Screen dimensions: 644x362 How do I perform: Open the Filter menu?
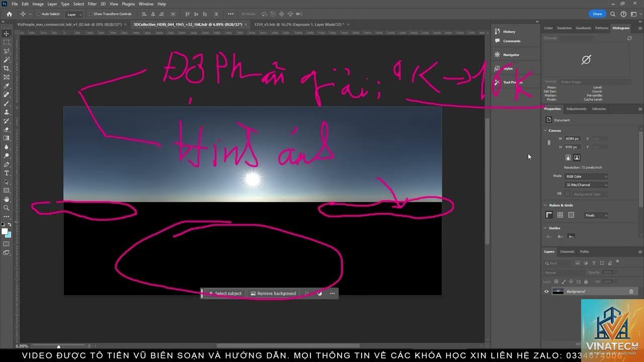pyautogui.click(x=92, y=4)
